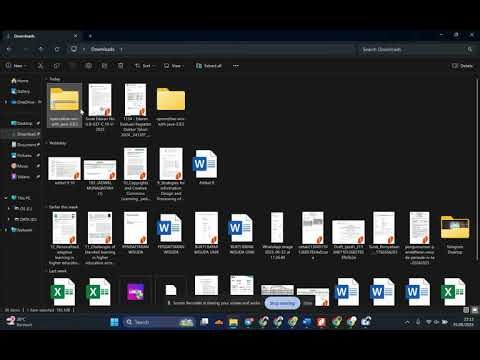Screen dimensions: 480x360
Task: Click the Copy icon in toolbar
Action: tap(56, 66)
